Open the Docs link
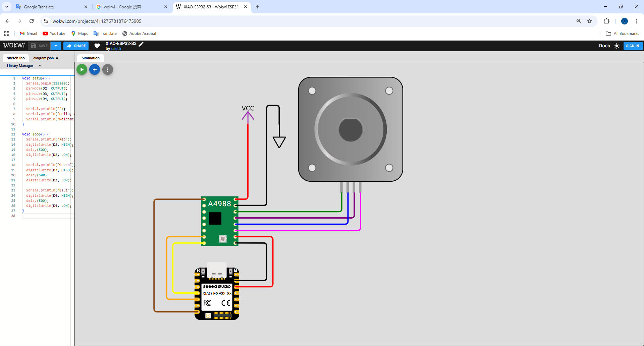 (604, 46)
